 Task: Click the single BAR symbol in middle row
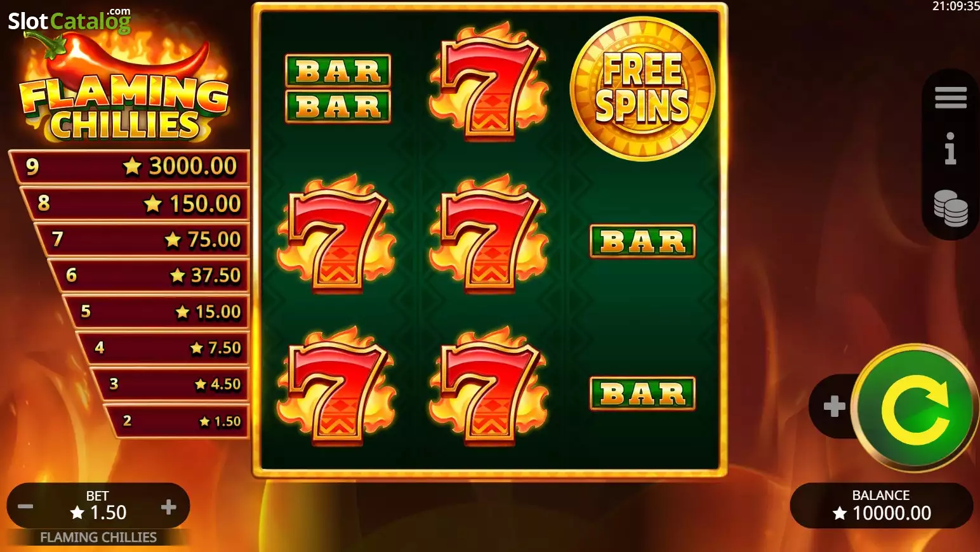tap(642, 241)
